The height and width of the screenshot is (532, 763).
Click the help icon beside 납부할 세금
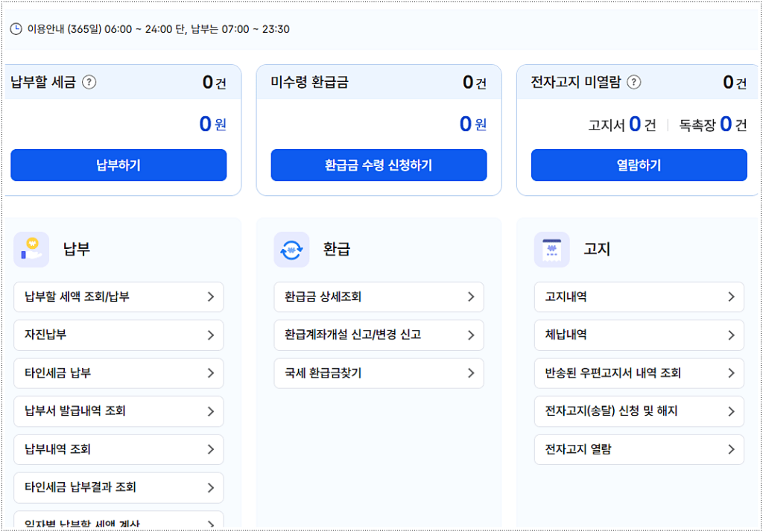[89, 82]
